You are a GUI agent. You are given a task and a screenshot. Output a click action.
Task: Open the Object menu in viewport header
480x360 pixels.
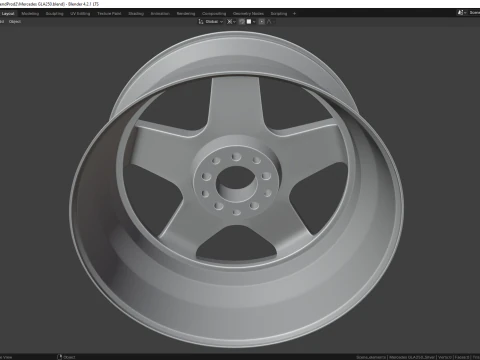(15, 22)
